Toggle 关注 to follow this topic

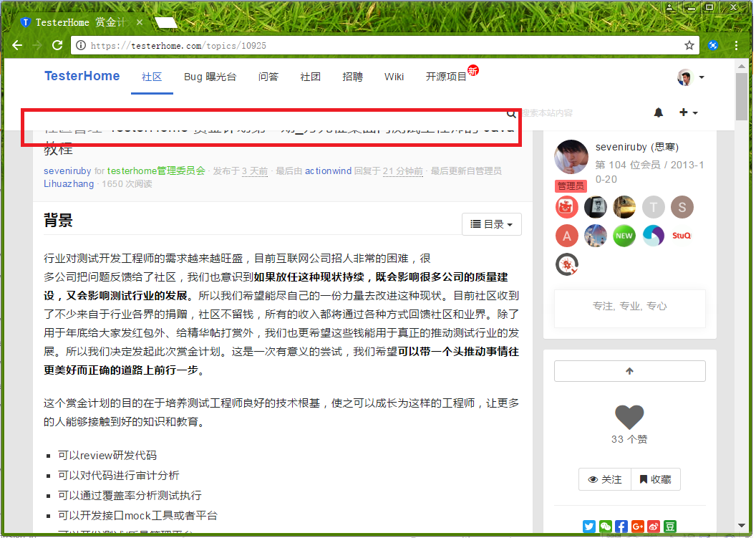coord(605,479)
